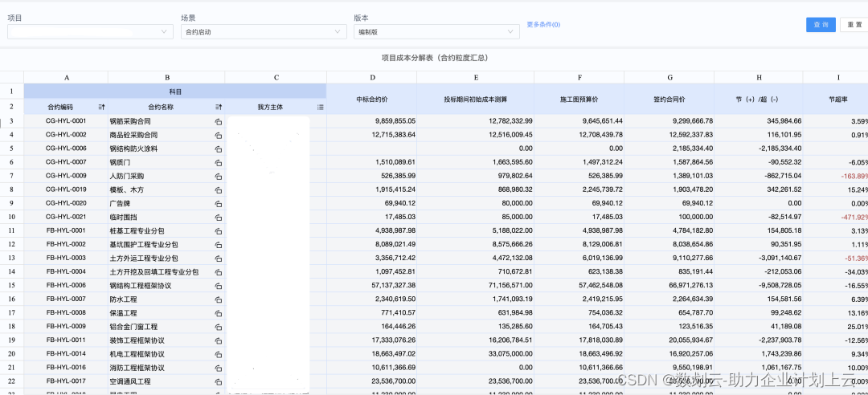Open 更多条件(0) link
868x395 pixels.
[543, 24]
